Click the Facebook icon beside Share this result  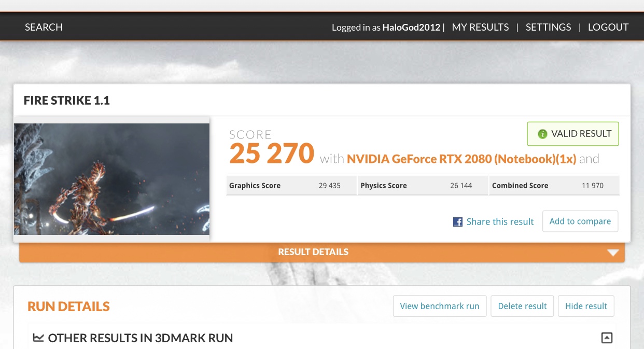coord(458,222)
